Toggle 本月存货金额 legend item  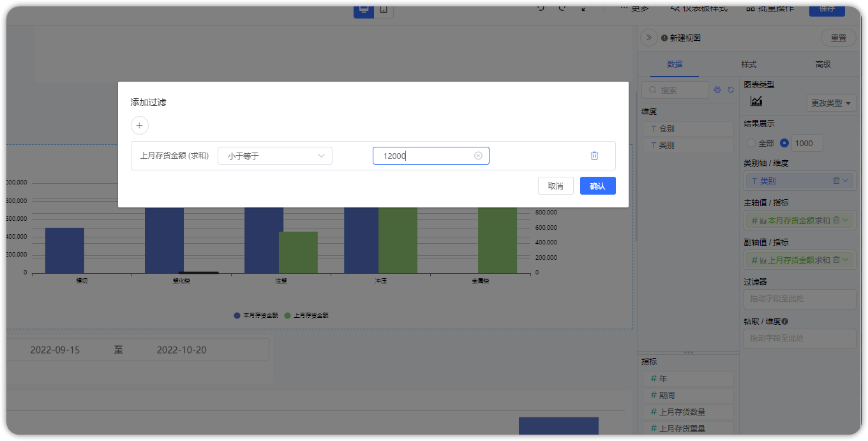tap(256, 315)
